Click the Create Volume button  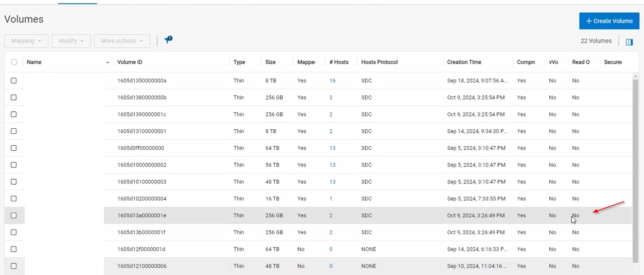pyautogui.click(x=609, y=21)
